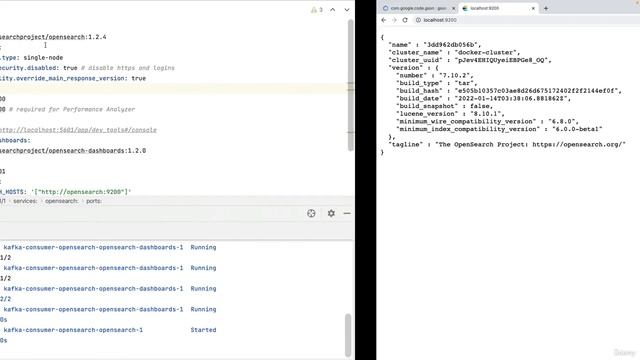Jump to next highlighted problem arrow
This screenshot has width=640, height=360.
347,10
